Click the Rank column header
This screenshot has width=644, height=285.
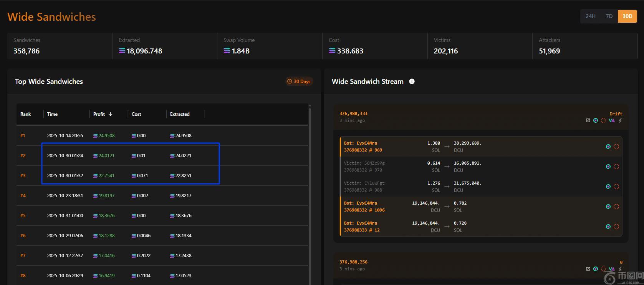tap(26, 114)
